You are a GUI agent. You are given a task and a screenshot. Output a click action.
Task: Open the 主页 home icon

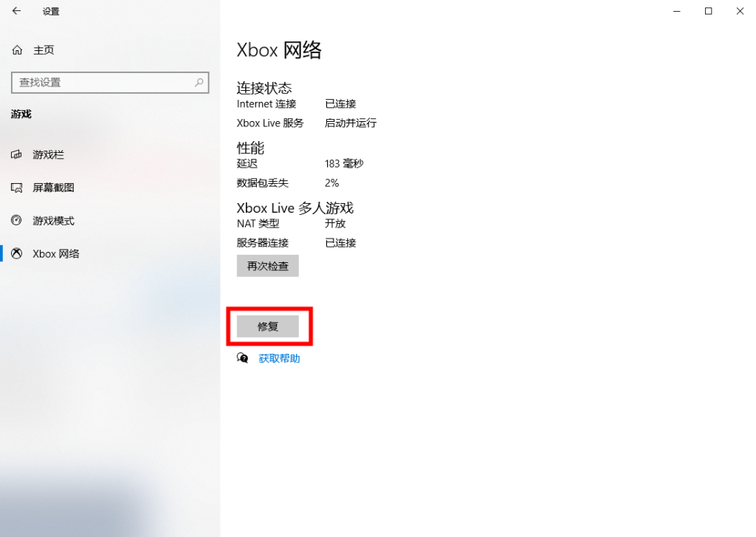click(18, 50)
